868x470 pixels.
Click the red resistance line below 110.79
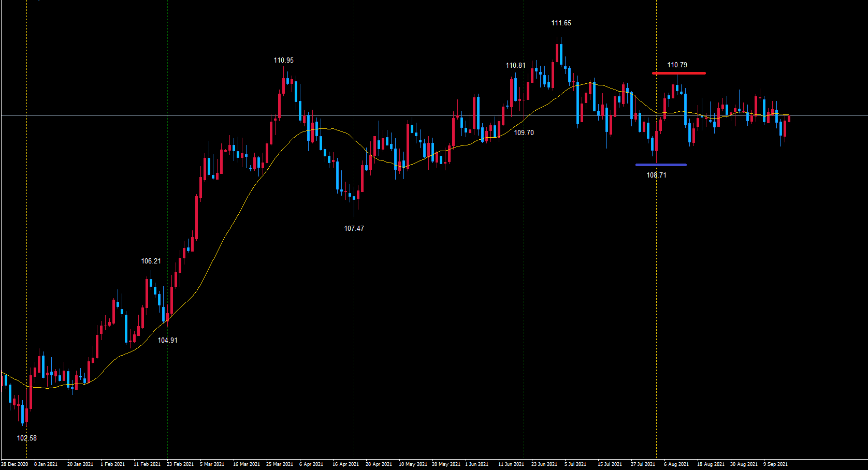point(678,73)
